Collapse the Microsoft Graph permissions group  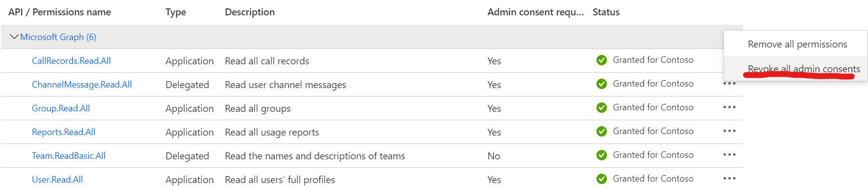pos(14,37)
